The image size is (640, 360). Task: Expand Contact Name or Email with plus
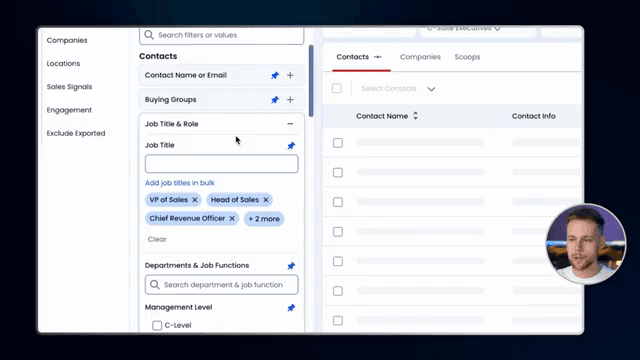click(290, 76)
